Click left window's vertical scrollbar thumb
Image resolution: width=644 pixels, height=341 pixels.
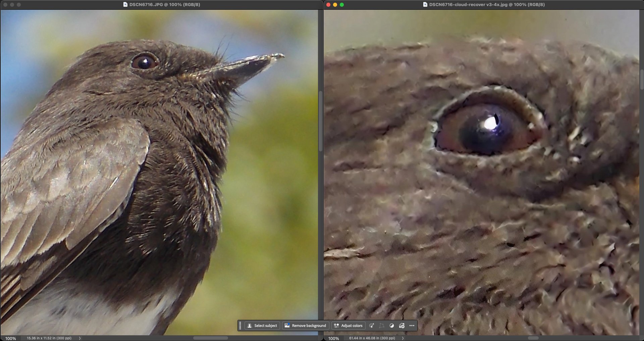click(320, 121)
